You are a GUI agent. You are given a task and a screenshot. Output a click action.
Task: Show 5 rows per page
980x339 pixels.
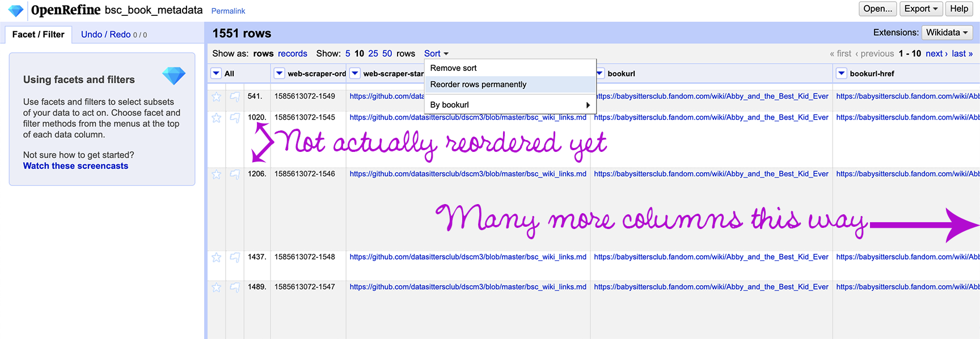pyautogui.click(x=348, y=53)
